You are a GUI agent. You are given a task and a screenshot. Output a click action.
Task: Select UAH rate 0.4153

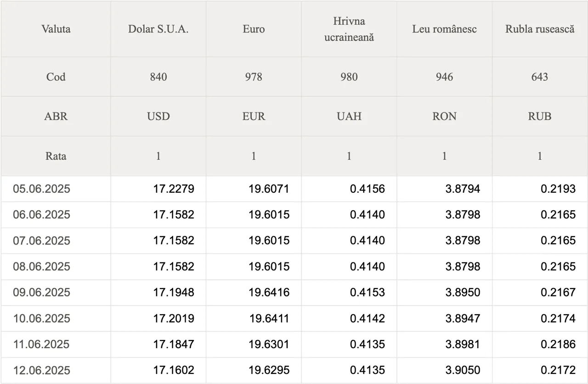[367, 292]
